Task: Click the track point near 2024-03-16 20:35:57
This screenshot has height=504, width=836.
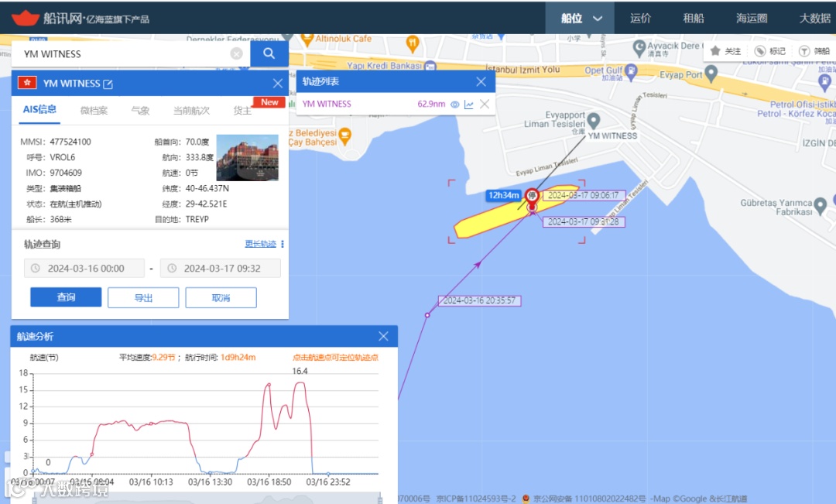Action: (427, 315)
